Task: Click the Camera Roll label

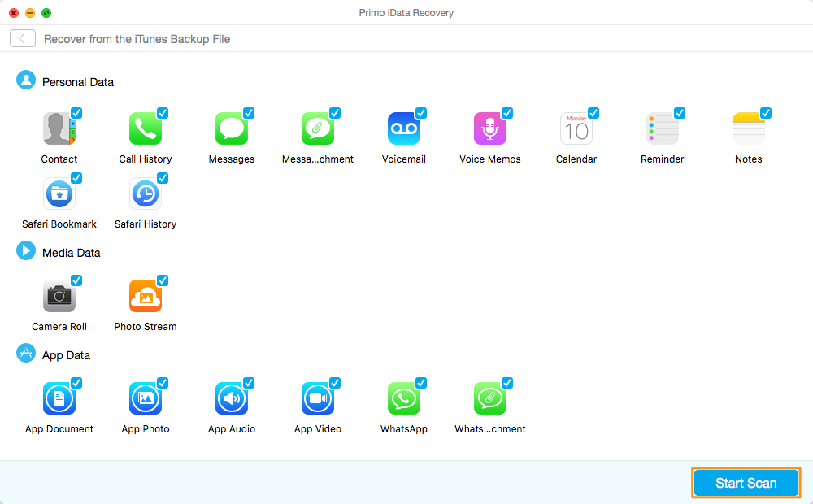Action: (59, 327)
